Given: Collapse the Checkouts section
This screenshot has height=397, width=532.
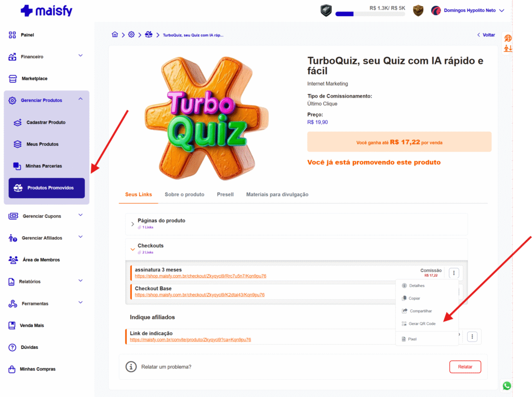Looking at the screenshot, I should (132, 249).
